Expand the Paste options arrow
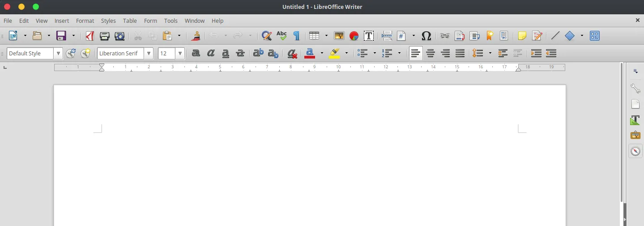The image size is (644, 226). [x=179, y=36]
